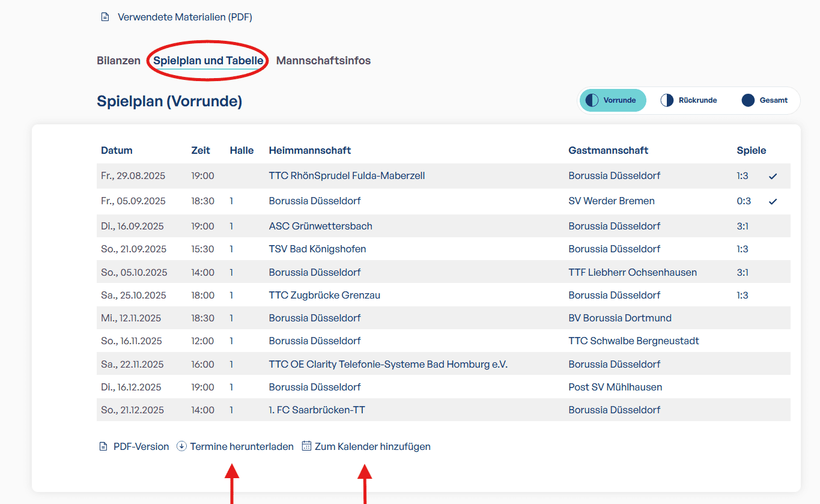Screen dimensions: 820x504
Task: Click the date So., 05.10.2025
Action: point(134,273)
